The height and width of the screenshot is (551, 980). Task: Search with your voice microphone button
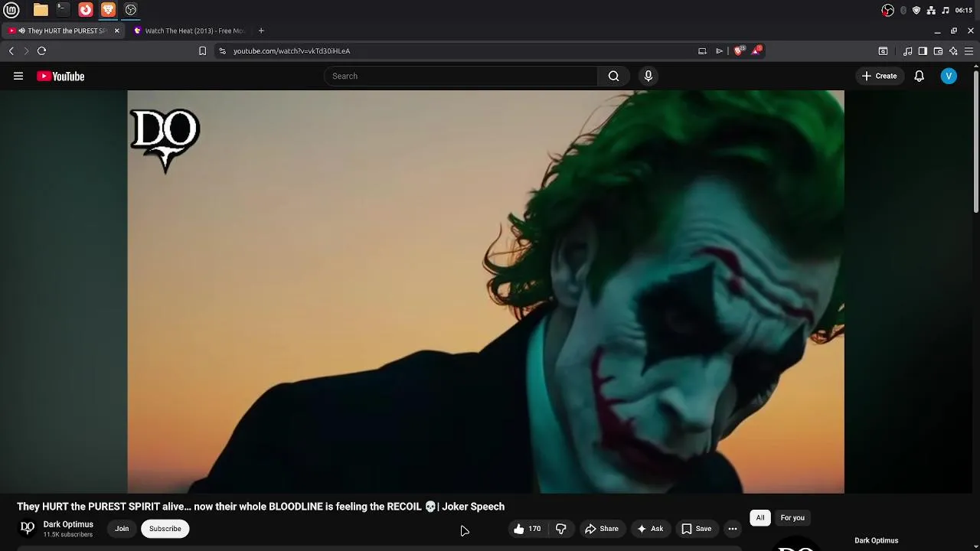[648, 76]
